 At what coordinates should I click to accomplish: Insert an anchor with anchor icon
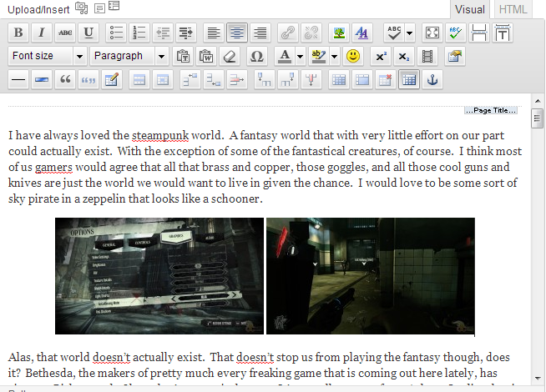pyautogui.click(x=432, y=80)
